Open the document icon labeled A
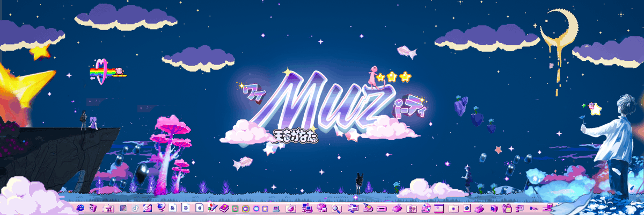 click(x=173, y=208)
